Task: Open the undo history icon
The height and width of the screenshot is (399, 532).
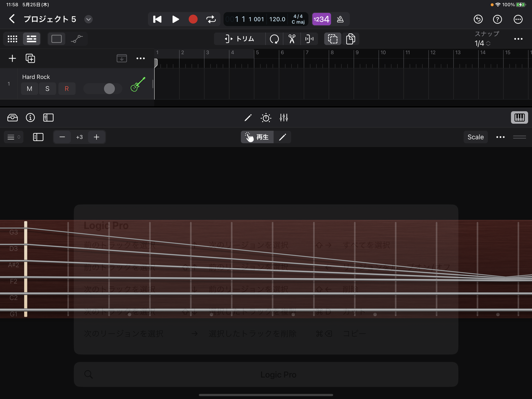Action: tap(478, 19)
